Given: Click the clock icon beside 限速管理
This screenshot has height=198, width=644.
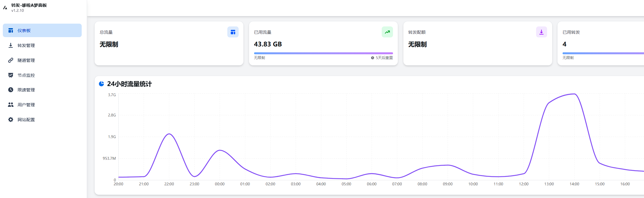Looking at the screenshot, I should point(11,90).
